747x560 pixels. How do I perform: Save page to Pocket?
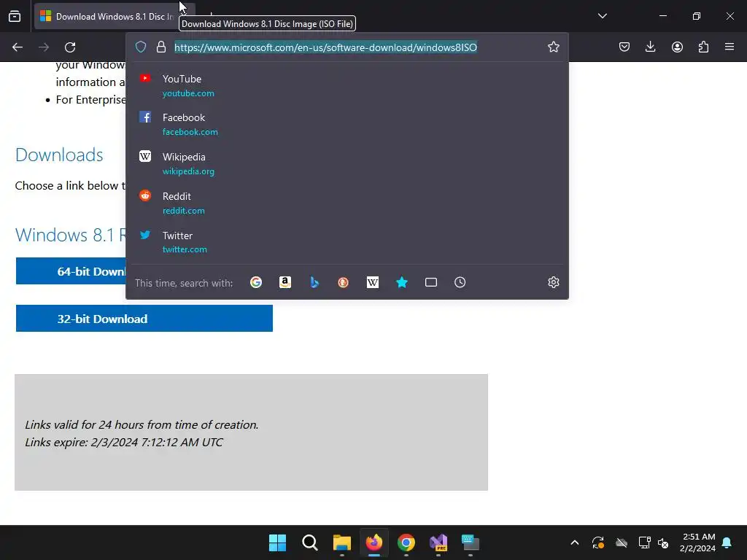pyautogui.click(x=624, y=47)
